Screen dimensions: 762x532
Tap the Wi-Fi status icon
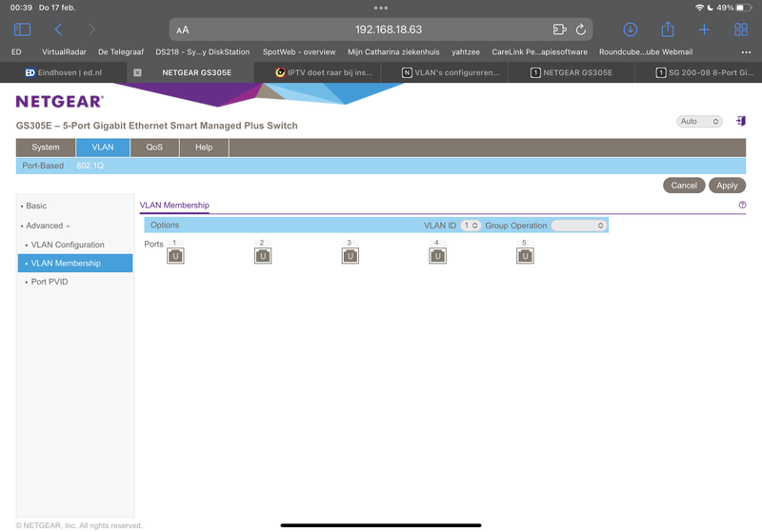click(699, 8)
